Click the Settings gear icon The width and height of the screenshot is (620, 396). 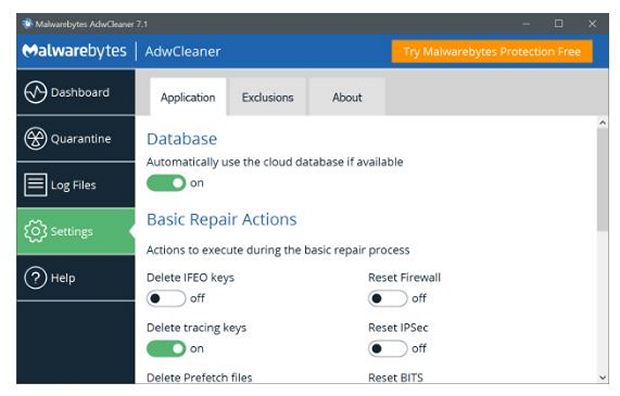pos(35,231)
